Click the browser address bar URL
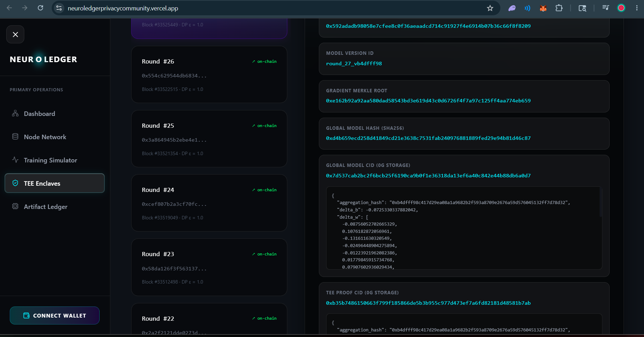Viewport: 644px width, 337px height. (123, 8)
